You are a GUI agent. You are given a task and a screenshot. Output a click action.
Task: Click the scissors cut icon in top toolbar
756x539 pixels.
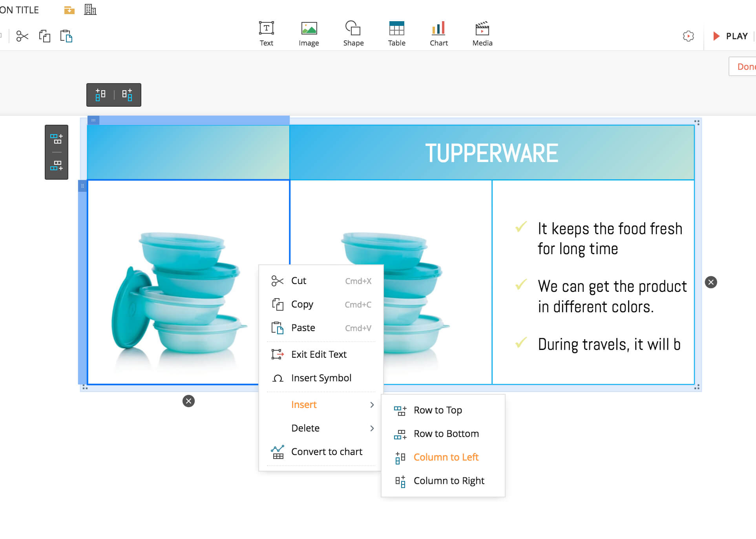pos(22,36)
